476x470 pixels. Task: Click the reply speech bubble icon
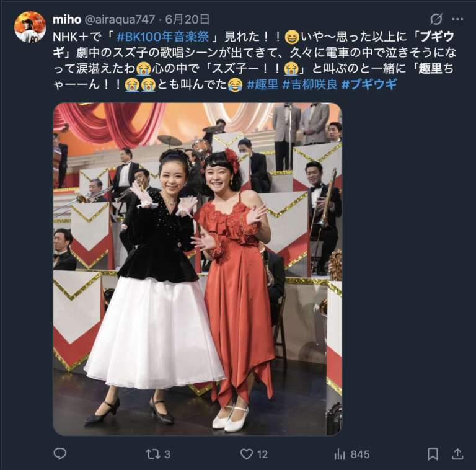pos(59,454)
